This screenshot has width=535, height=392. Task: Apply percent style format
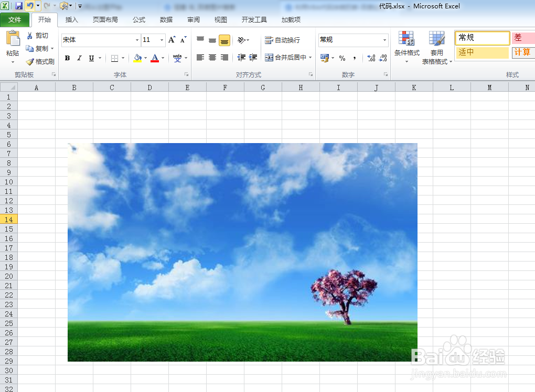click(342, 58)
